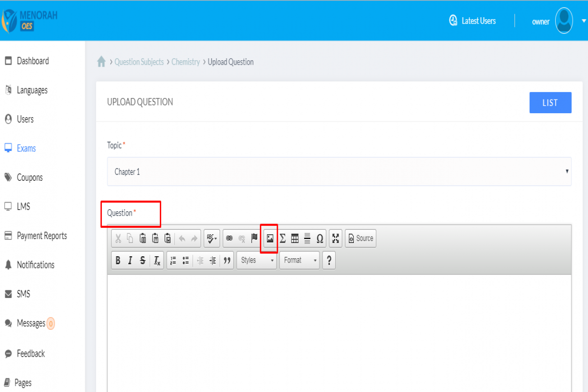Toggle bold text formatting
Screen dimensions: 588x392
118,260
